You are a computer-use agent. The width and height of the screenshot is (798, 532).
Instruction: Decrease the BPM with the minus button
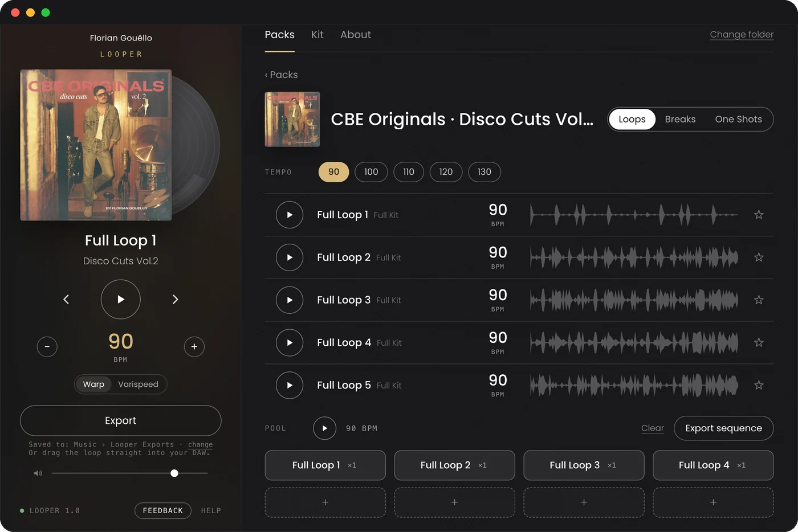point(47,346)
